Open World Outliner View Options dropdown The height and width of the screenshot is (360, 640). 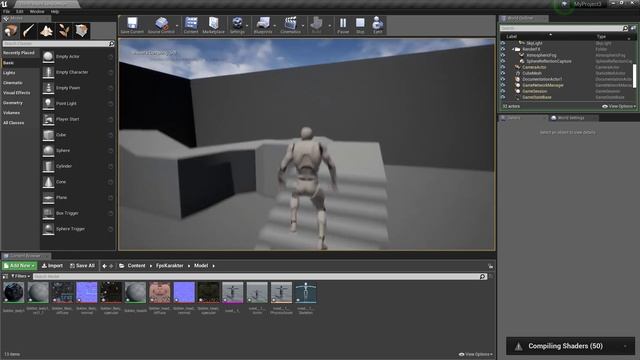(619, 106)
